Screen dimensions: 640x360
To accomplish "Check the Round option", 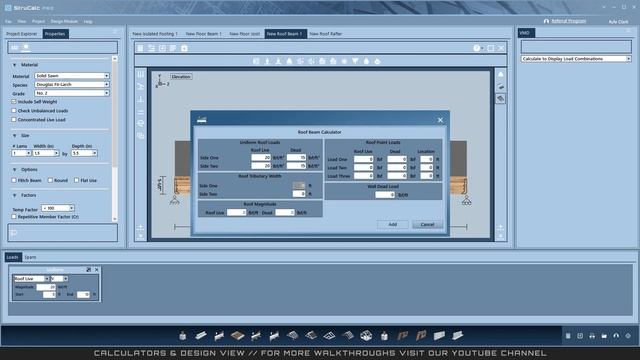I will [50, 180].
